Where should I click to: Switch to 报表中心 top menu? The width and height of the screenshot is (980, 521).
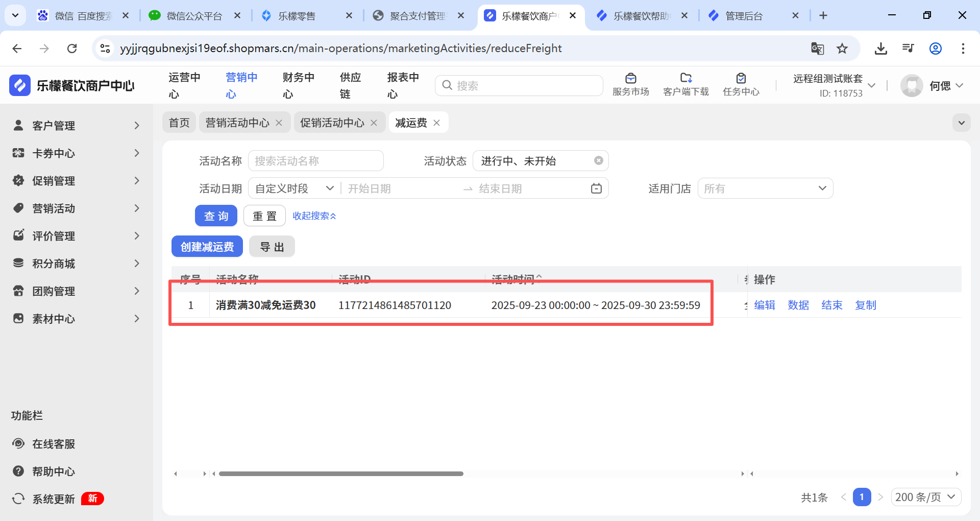(x=403, y=85)
